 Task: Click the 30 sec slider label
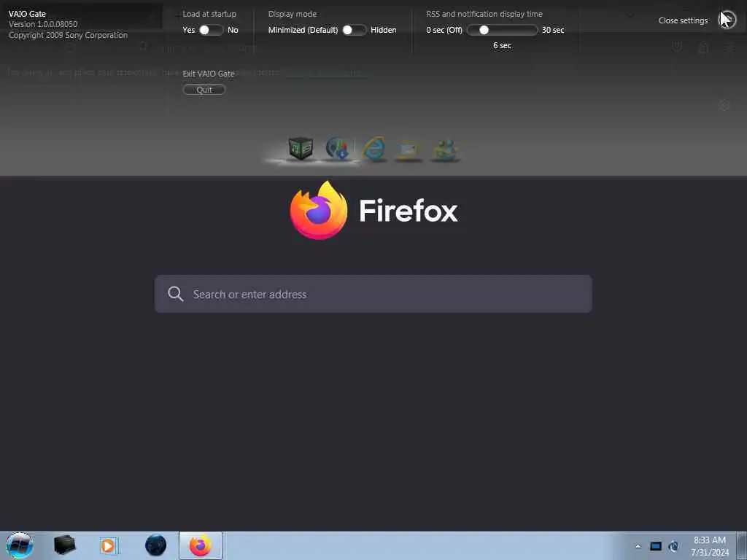pos(553,30)
